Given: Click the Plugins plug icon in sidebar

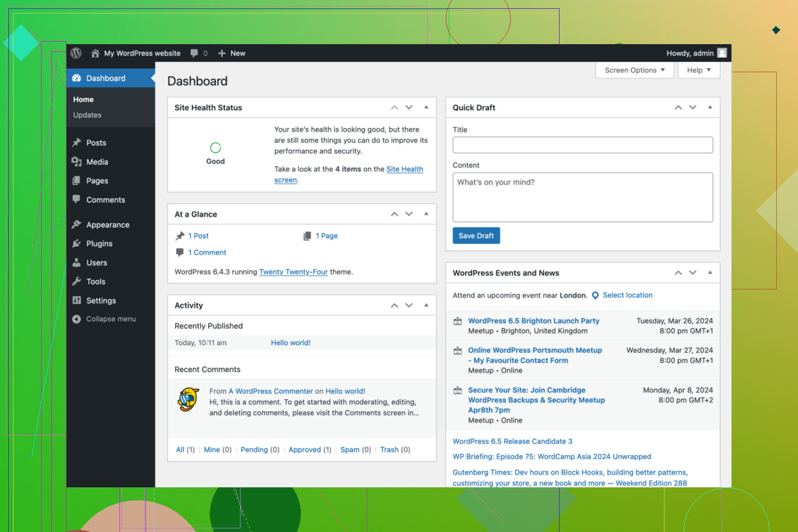Looking at the screenshot, I should point(76,243).
